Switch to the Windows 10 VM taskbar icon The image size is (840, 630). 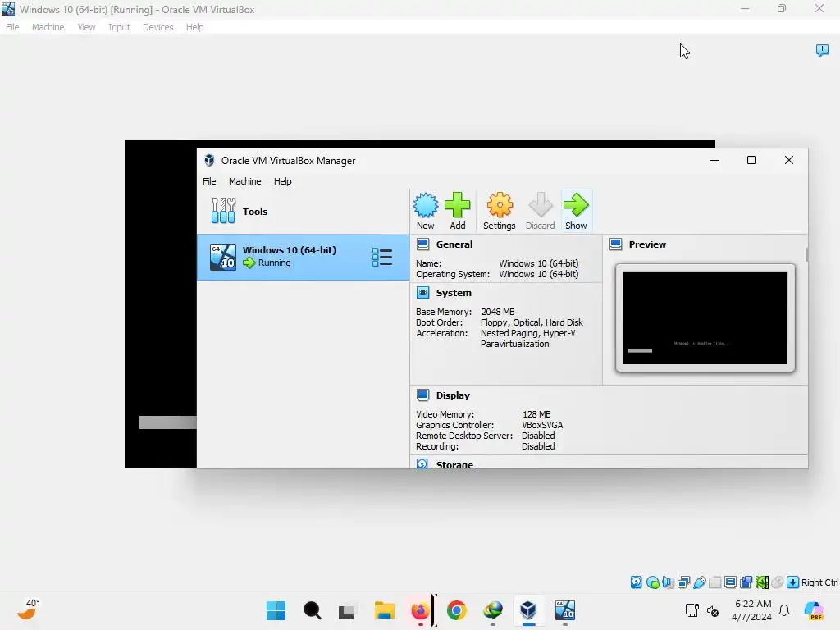pyautogui.click(x=564, y=610)
